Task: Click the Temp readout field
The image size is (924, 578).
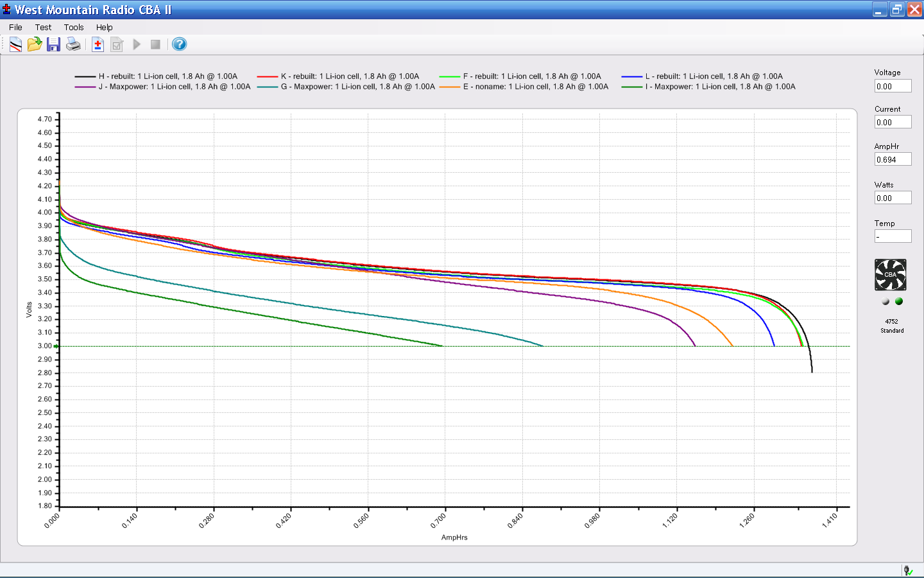Action: point(893,236)
